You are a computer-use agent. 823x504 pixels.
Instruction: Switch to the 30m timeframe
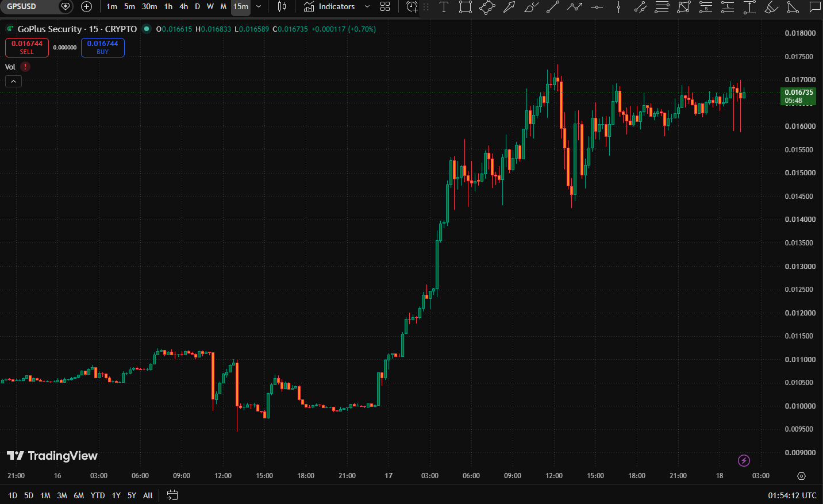[149, 7]
